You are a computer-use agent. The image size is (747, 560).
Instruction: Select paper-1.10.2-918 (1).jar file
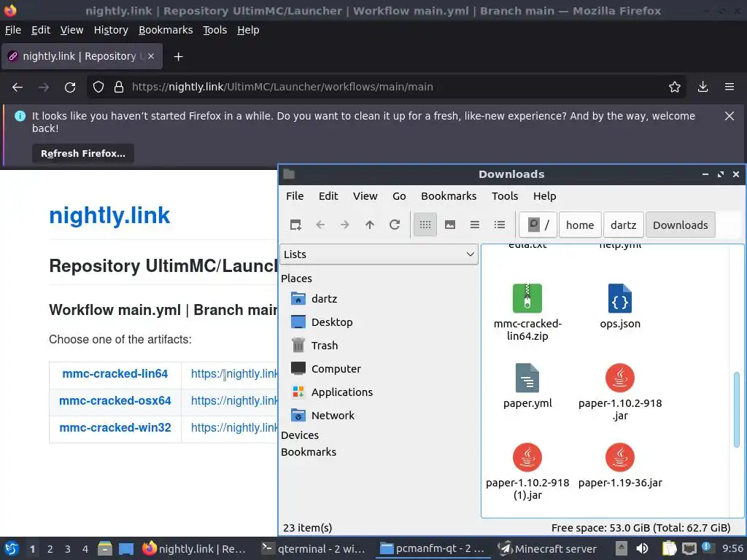click(x=527, y=472)
